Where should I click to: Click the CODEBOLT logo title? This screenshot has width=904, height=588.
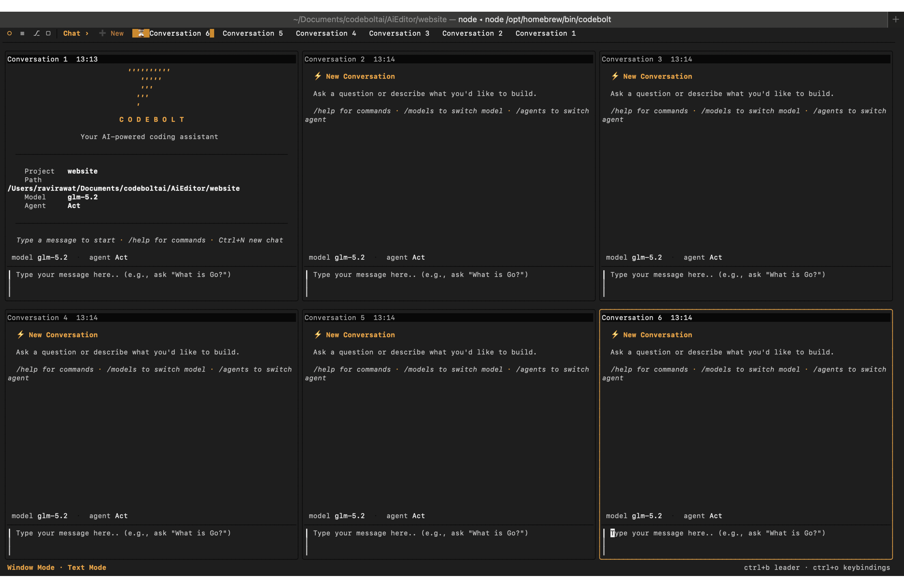tap(152, 120)
